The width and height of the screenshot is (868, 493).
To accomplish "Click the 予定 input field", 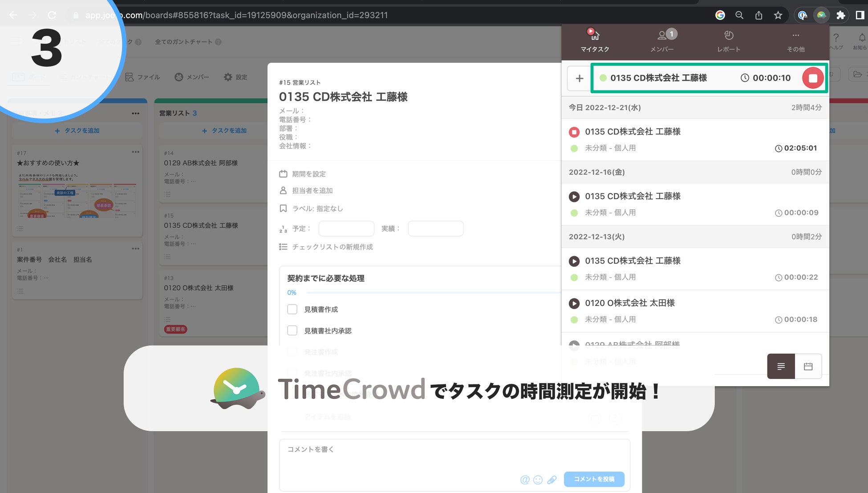I will pyautogui.click(x=346, y=228).
